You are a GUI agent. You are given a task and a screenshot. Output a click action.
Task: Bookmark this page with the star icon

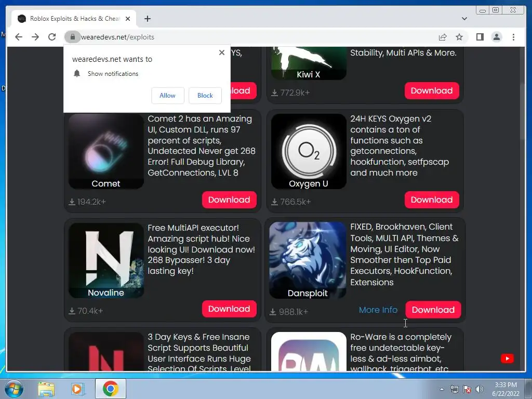(459, 37)
